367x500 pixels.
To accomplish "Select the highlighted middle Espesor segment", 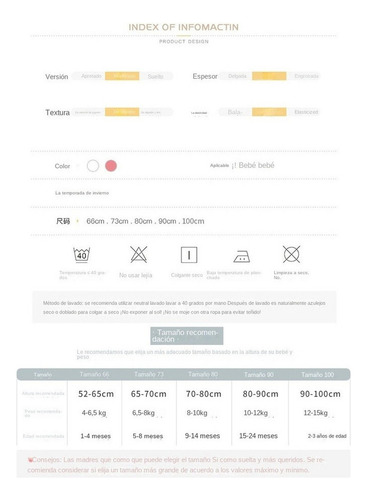I will [x=269, y=76].
